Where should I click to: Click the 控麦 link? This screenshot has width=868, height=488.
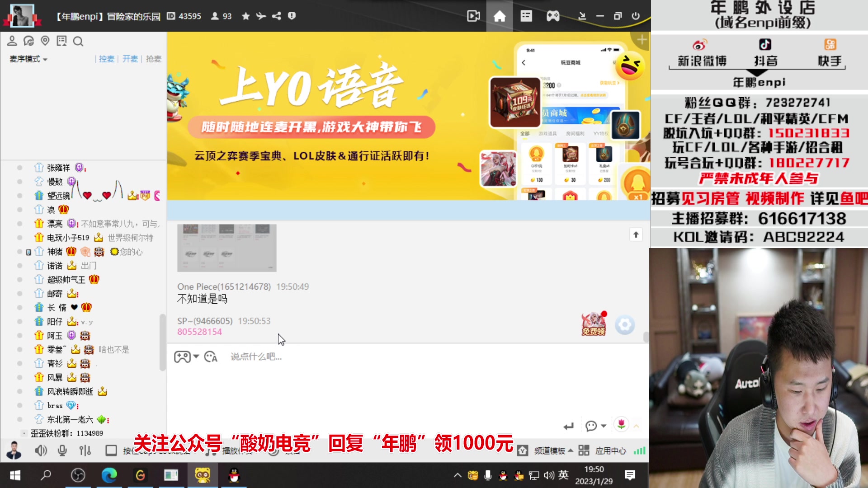click(x=107, y=59)
